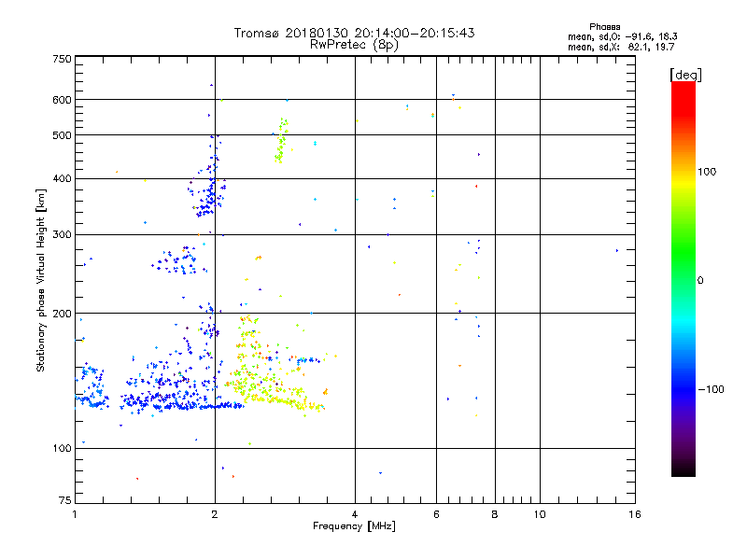Click the 'RwPretec (8p)' subtitle
The height and width of the screenshot is (560, 747).
[354, 45]
